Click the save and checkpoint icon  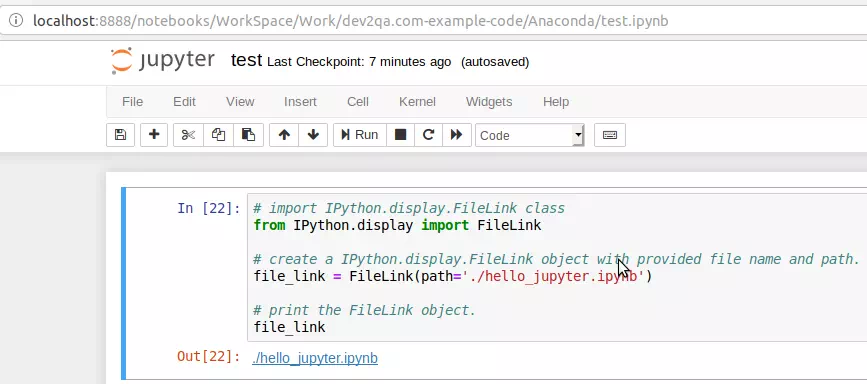point(120,135)
